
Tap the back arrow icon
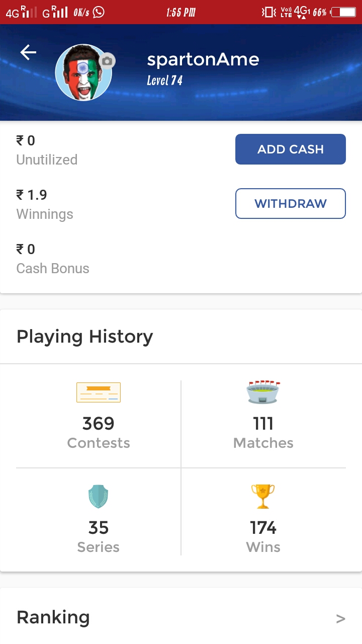click(x=28, y=52)
